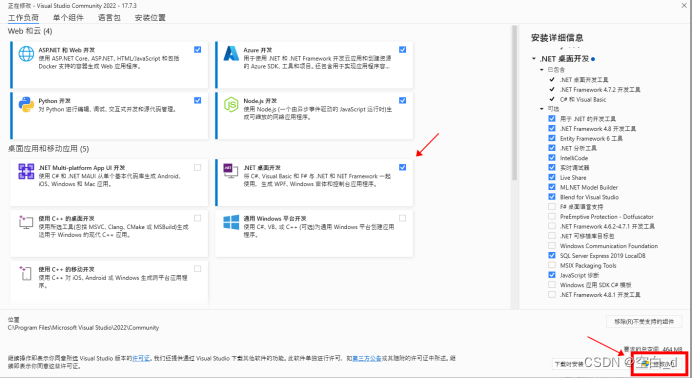
Task: Toggle the .NET desktop development workload checkbox
Action: click(x=402, y=167)
